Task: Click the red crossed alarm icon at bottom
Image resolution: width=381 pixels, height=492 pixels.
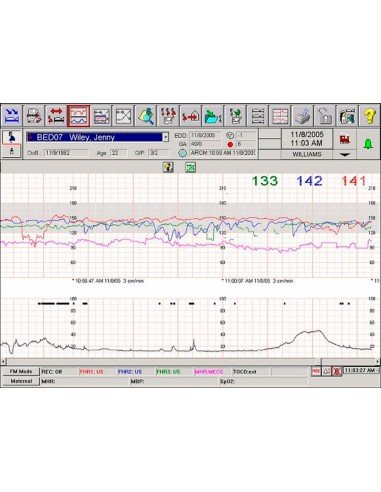Action: coord(337,371)
